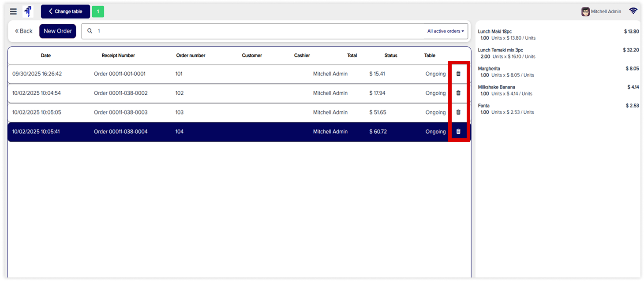Select the green table 1 badge
Image resolution: width=644 pixels, height=281 pixels.
[x=97, y=12]
